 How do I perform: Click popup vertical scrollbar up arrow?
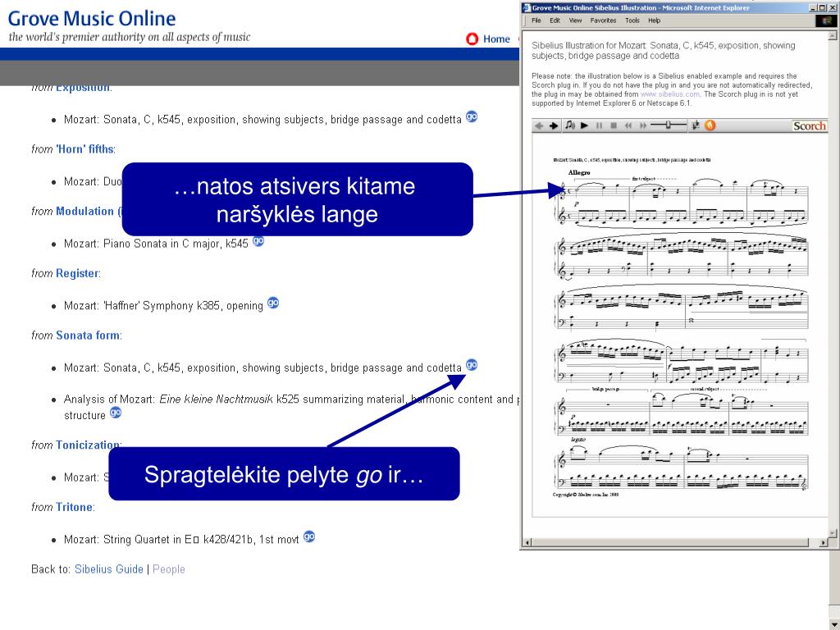point(833,35)
